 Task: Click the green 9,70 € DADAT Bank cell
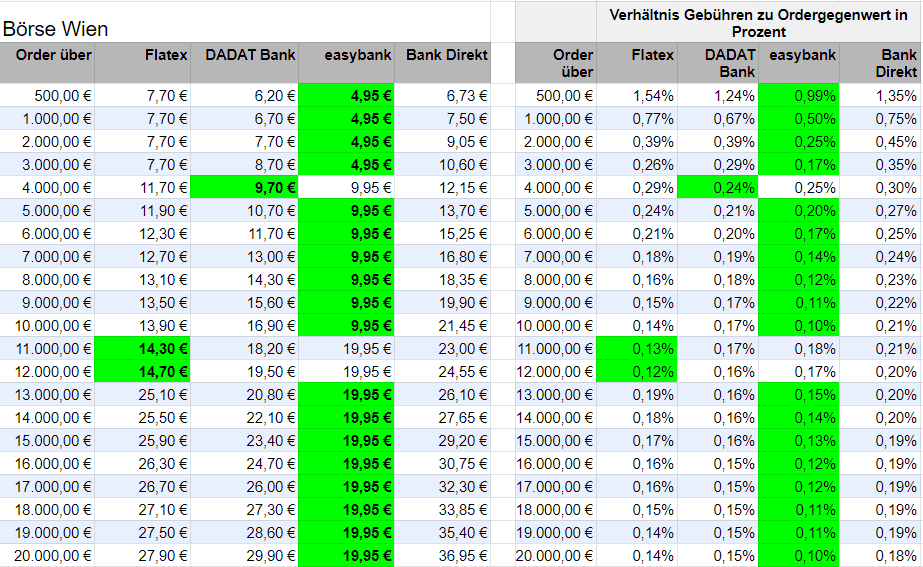(244, 187)
